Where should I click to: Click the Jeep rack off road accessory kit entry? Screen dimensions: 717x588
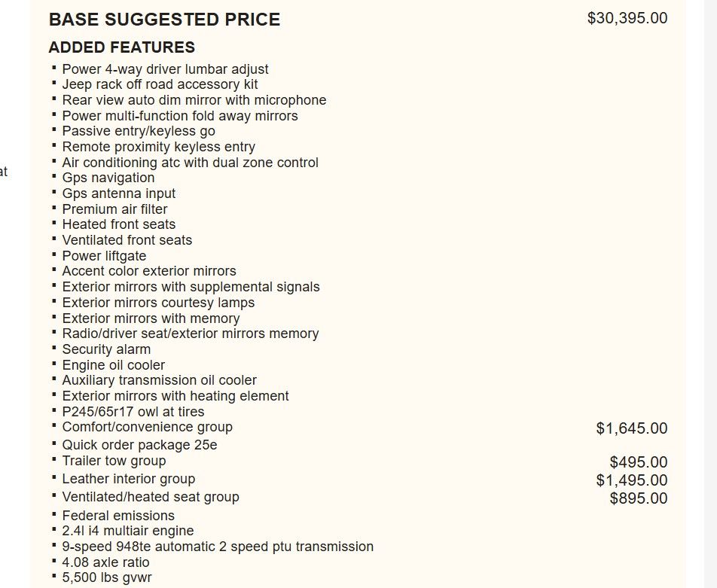click(x=160, y=84)
